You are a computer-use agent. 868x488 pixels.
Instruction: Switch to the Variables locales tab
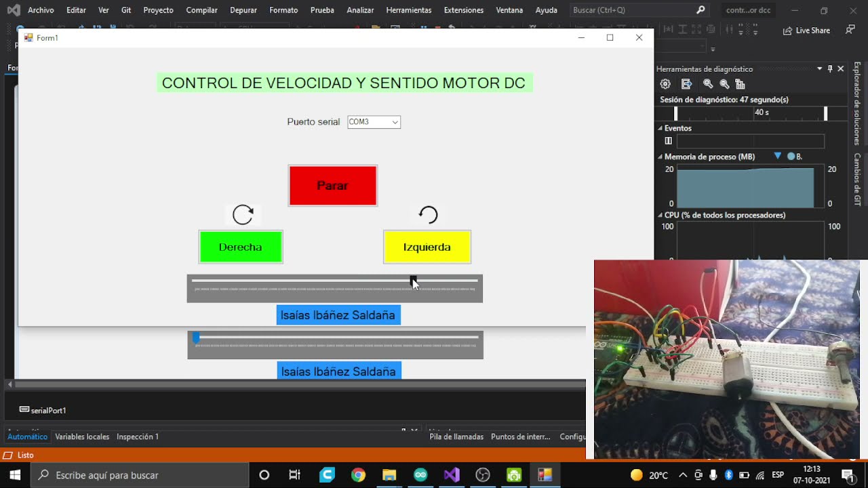82,436
